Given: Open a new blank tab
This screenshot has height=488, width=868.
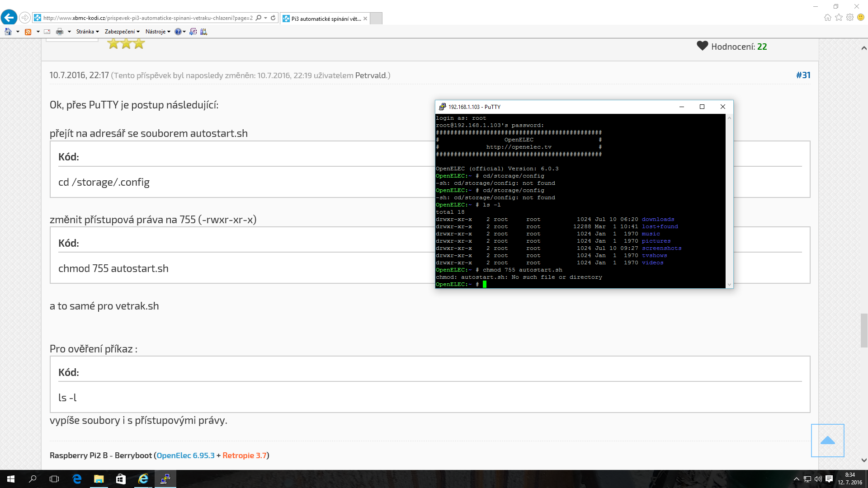Looking at the screenshot, I should point(376,19).
